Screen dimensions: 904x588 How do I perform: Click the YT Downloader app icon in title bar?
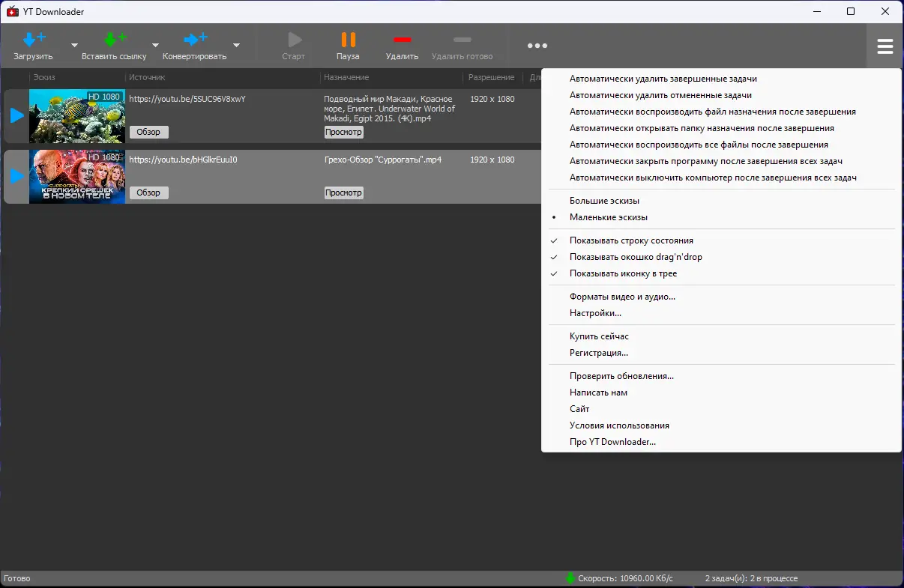coord(12,11)
